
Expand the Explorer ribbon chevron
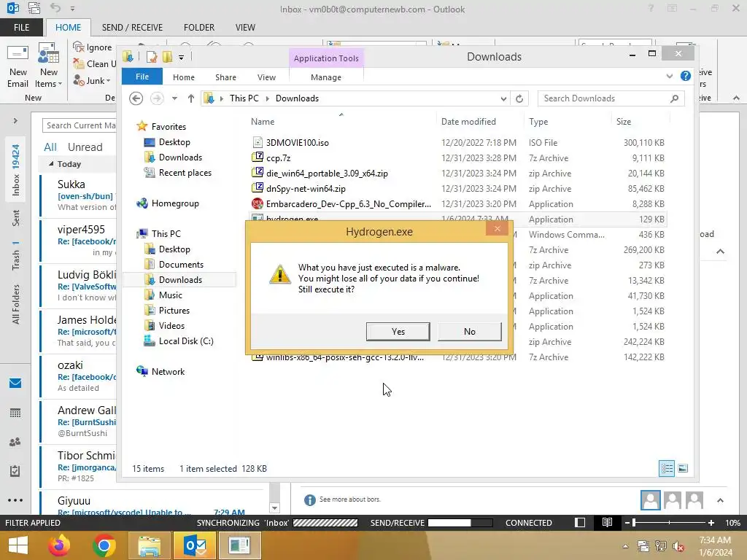pos(670,76)
